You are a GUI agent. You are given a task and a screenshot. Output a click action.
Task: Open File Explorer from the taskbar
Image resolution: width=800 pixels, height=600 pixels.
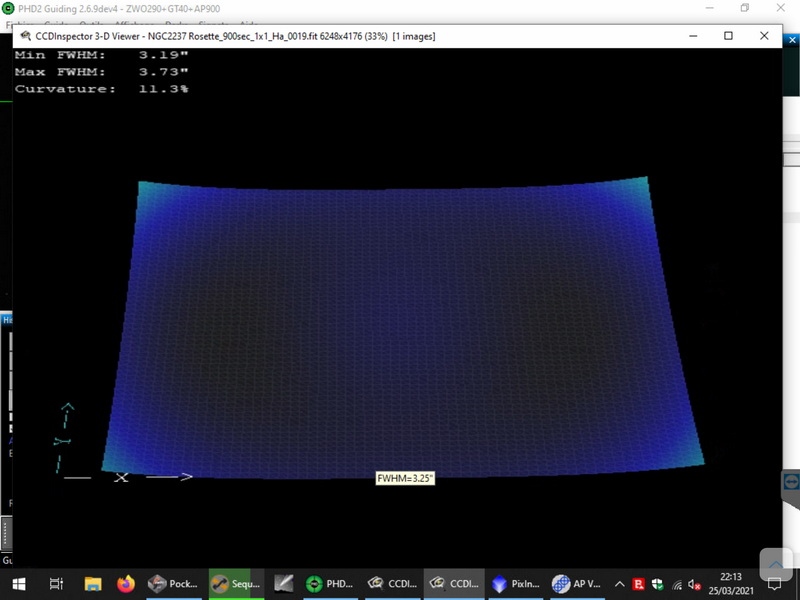93,583
